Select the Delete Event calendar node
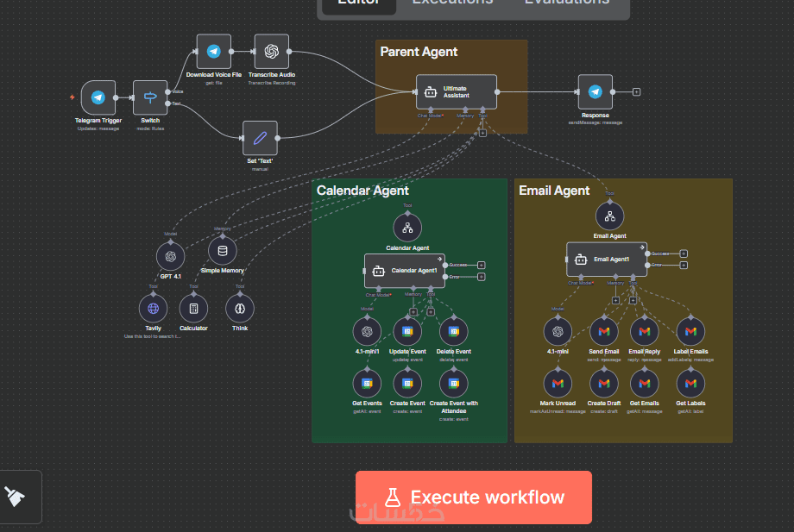 pos(454,332)
